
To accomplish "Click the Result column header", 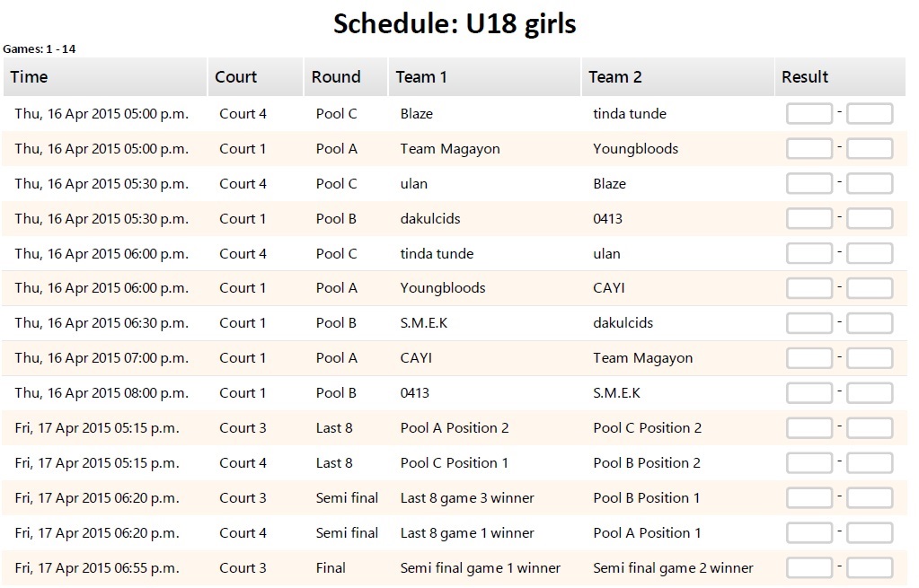I will point(805,77).
